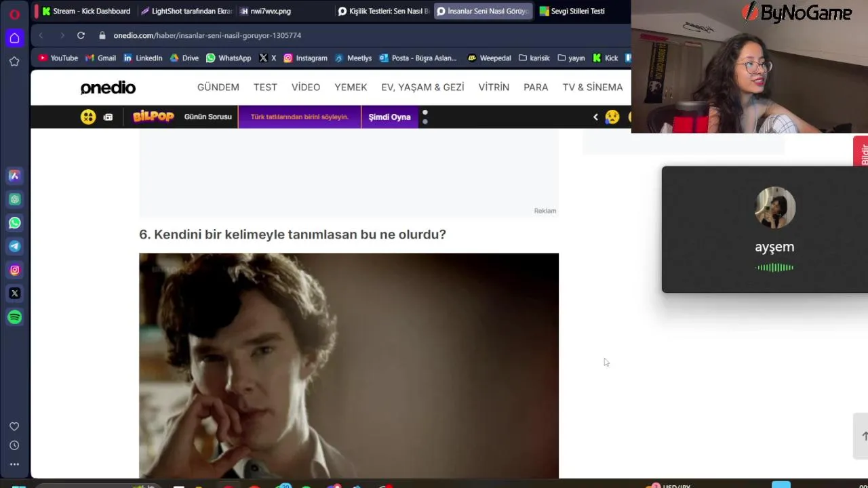This screenshot has width=868, height=488.
Task: Open the sidebar heart pinboards icon
Action: click(14, 426)
